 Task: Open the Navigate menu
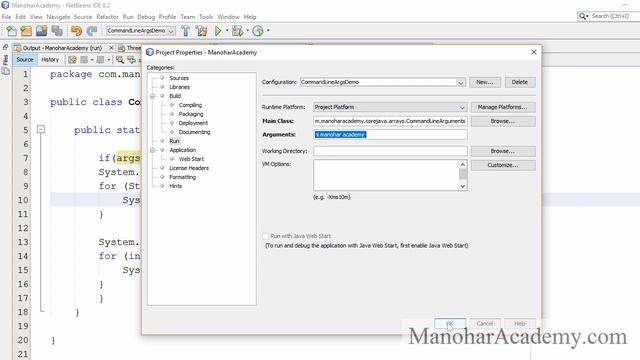[x=58, y=17]
